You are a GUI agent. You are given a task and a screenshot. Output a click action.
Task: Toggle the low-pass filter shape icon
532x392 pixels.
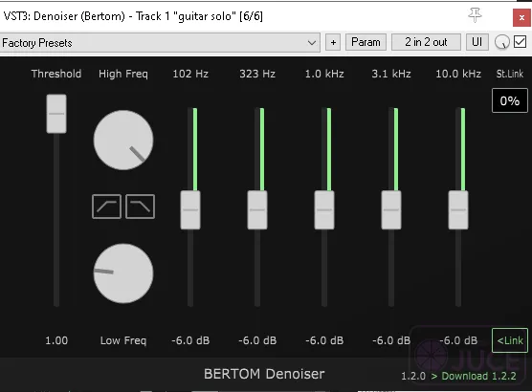coord(140,207)
